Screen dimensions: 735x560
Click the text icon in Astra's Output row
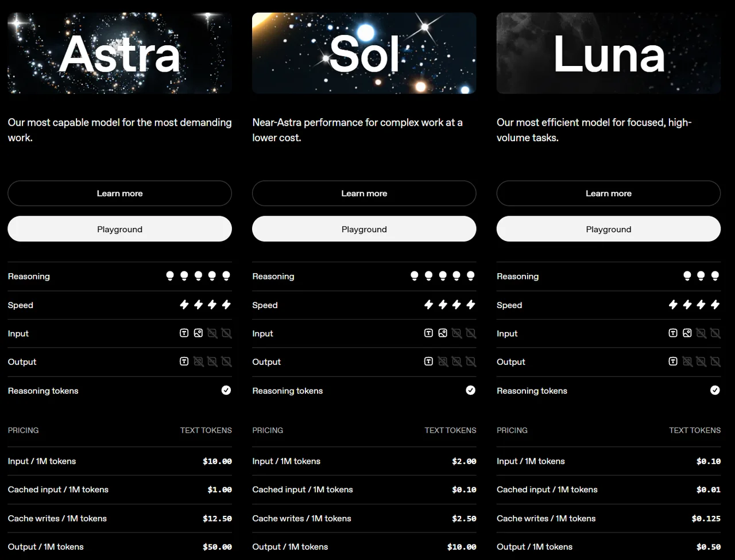pyautogui.click(x=184, y=361)
